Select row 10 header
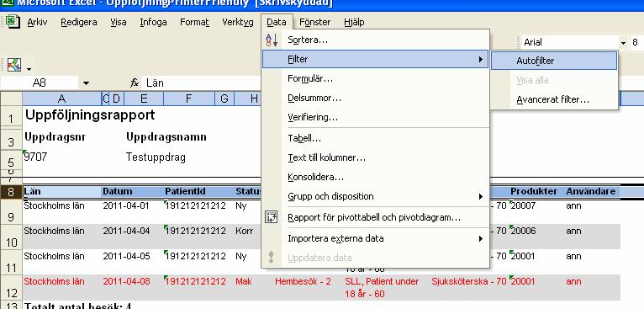The width and height of the screenshot is (644, 309). (11, 237)
